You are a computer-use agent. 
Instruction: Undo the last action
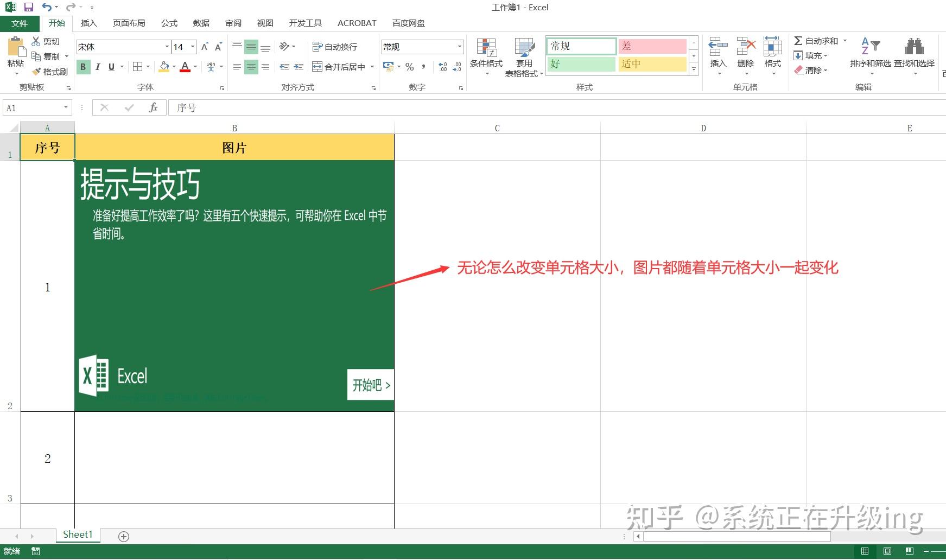(x=47, y=7)
